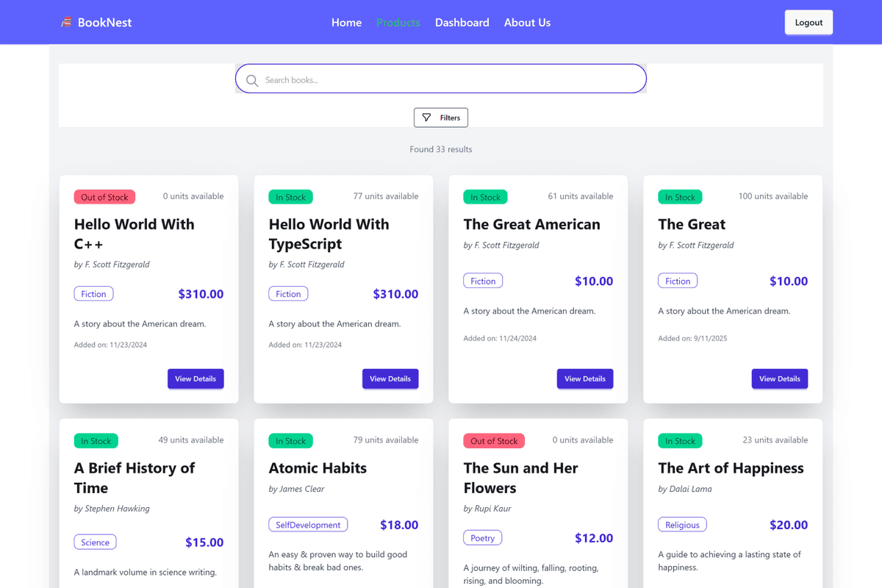Click the Poetry category badge

(482, 538)
